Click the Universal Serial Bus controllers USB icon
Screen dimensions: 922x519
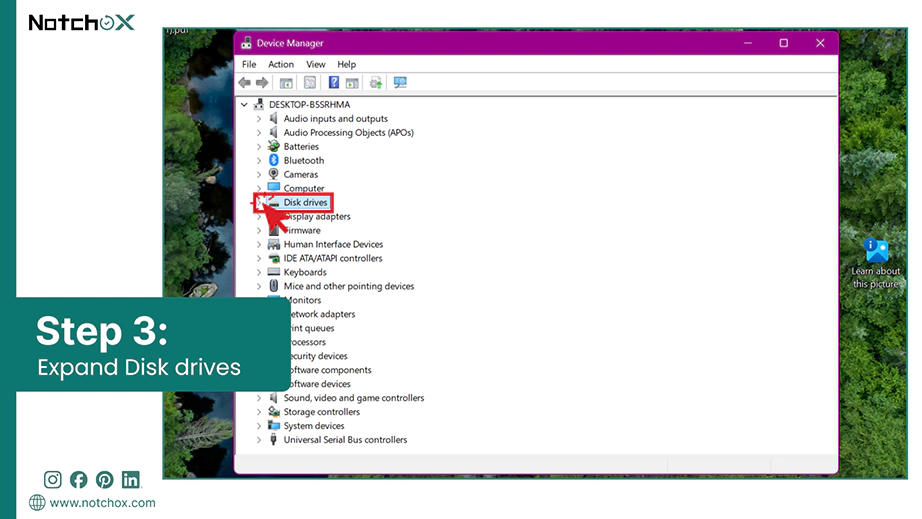click(273, 440)
